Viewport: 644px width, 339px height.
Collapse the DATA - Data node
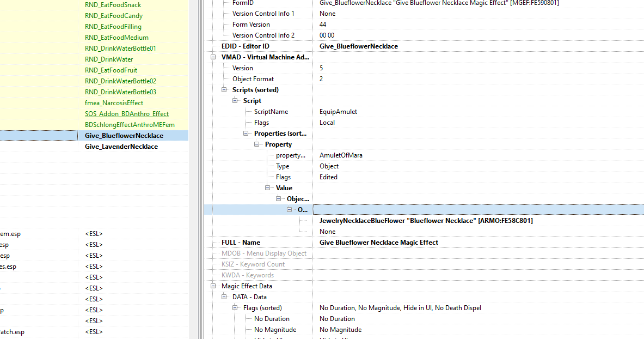[224, 296]
